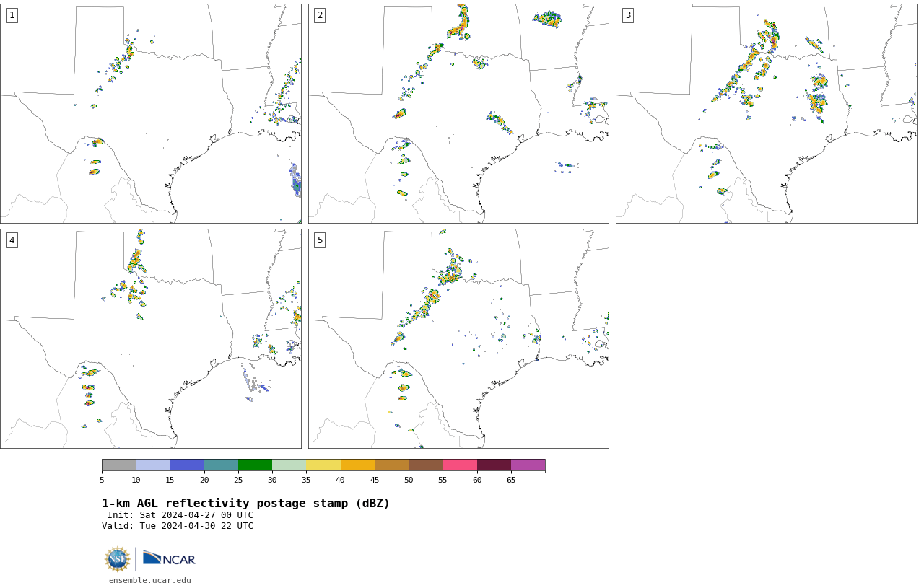Click the panel number label 1
This screenshot has width=924, height=588.
12,15
